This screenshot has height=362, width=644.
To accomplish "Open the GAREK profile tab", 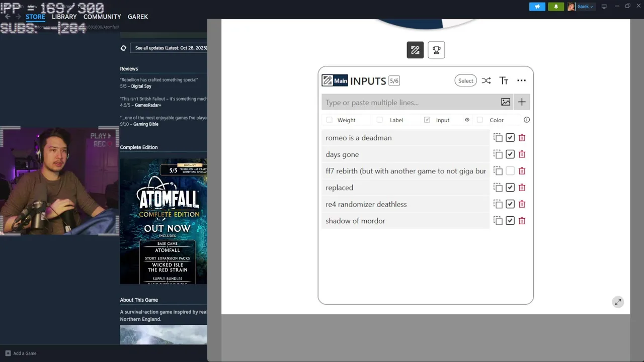I will 138,17.
